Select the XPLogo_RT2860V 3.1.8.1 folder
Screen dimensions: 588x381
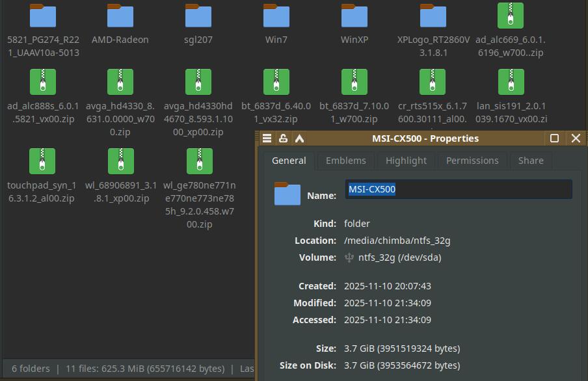pos(433,16)
